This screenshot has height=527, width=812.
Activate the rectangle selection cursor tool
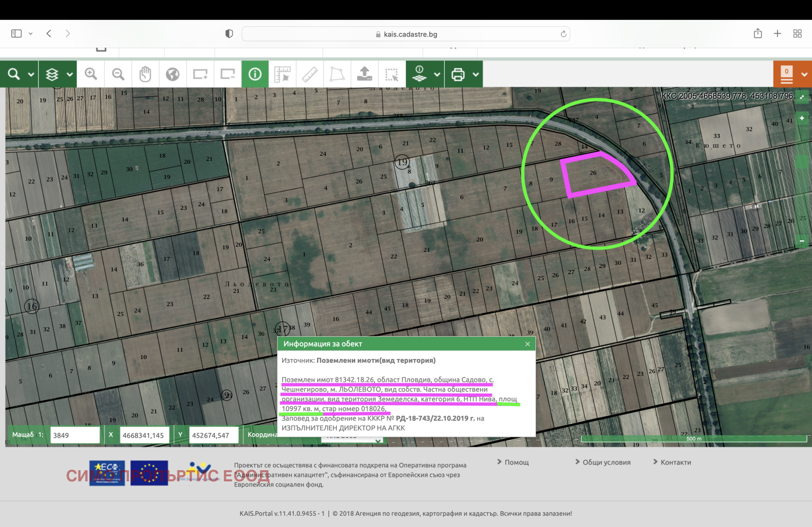click(x=392, y=74)
